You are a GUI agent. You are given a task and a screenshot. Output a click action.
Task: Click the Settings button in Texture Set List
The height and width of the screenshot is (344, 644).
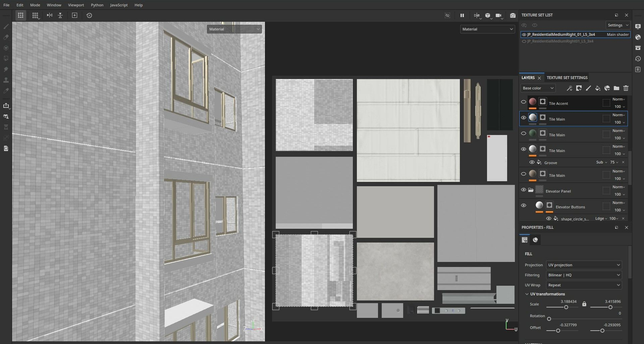point(618,25)
